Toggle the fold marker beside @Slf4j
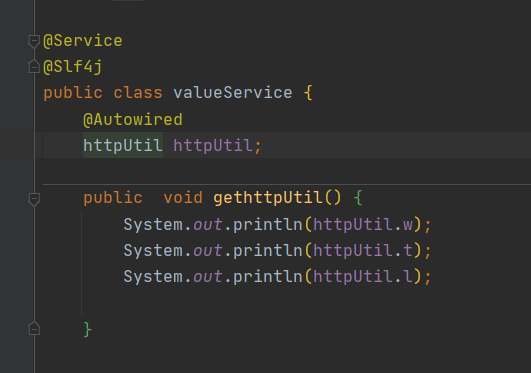Screen dimensions: 531x373 34,66
